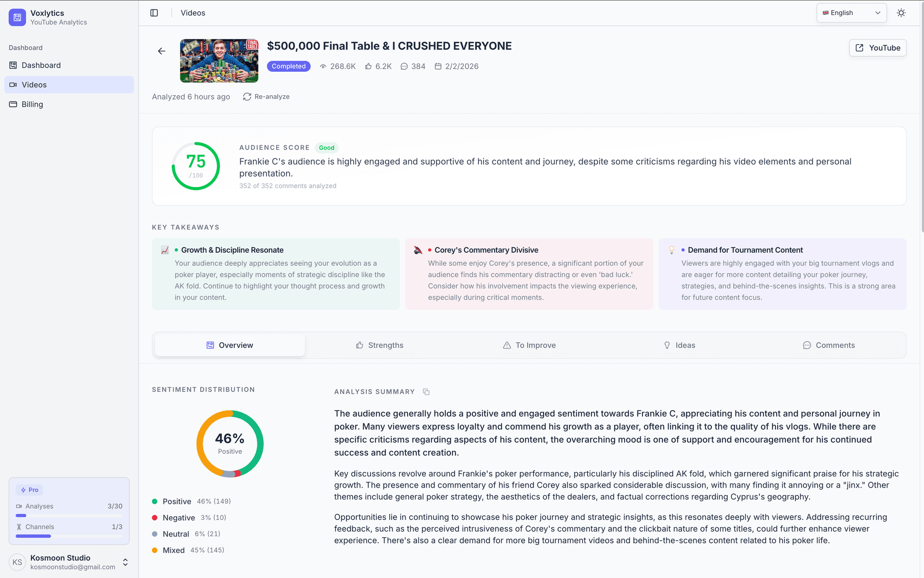Open the video on YouTube

coord(877,48)
